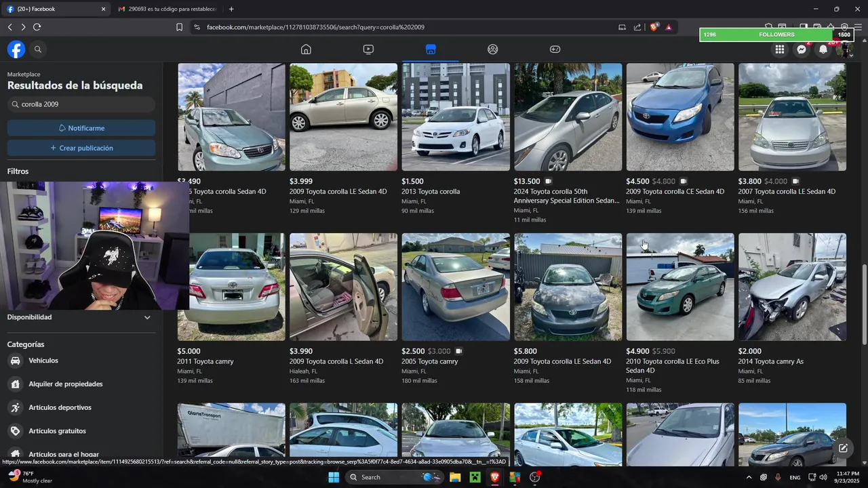Image resolution: width=868 pixels, height=488 pixels.
Task: Click the browser back arrow
Action: coord(9,27)
